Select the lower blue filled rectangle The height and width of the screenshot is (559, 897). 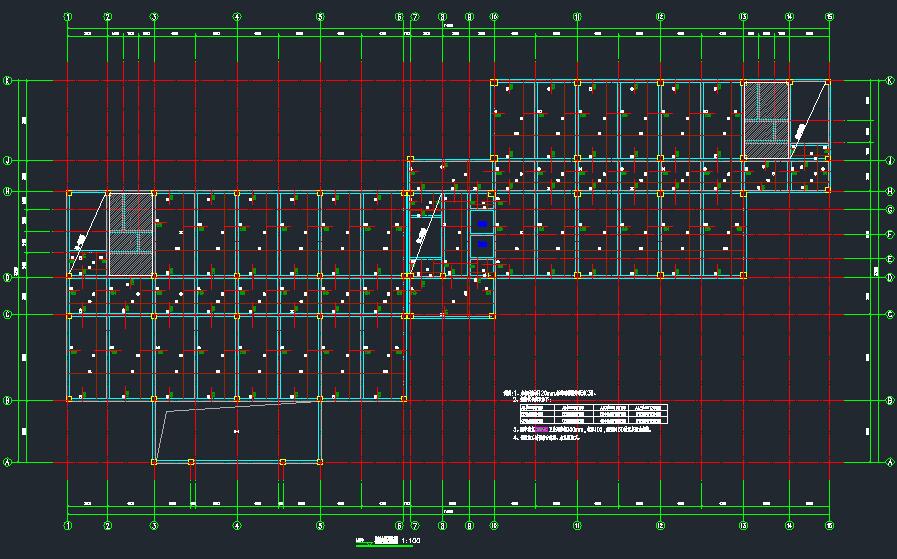(482, 243)
